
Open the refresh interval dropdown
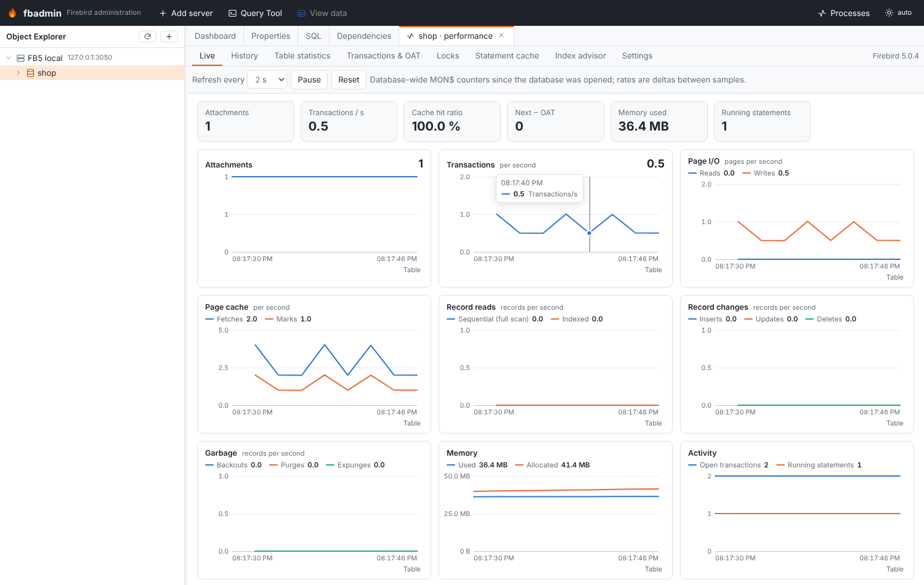coord(267,79)
